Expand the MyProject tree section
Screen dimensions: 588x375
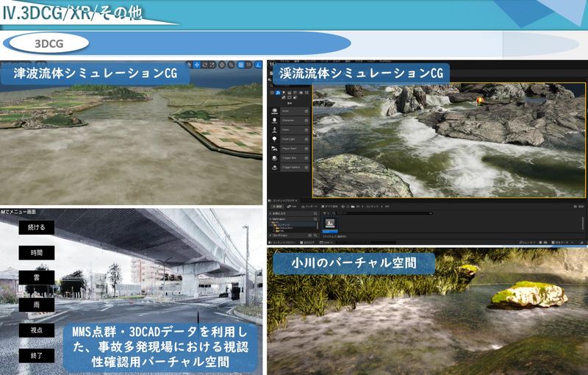tap(270, 218)
